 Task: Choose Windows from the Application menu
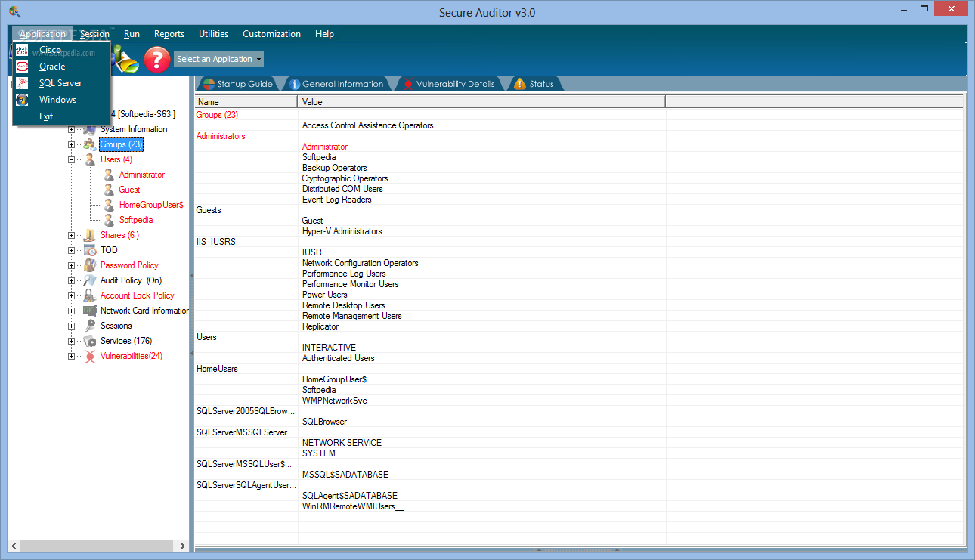click(x=62, y=100)
